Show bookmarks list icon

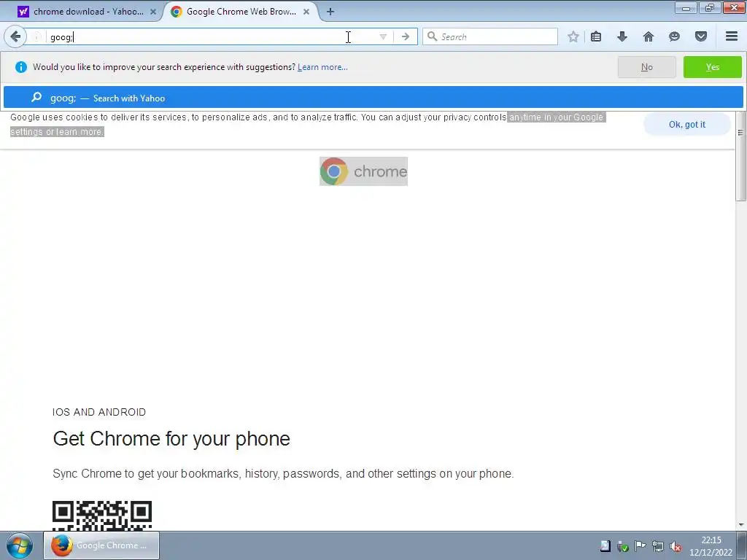pos(596,36)
